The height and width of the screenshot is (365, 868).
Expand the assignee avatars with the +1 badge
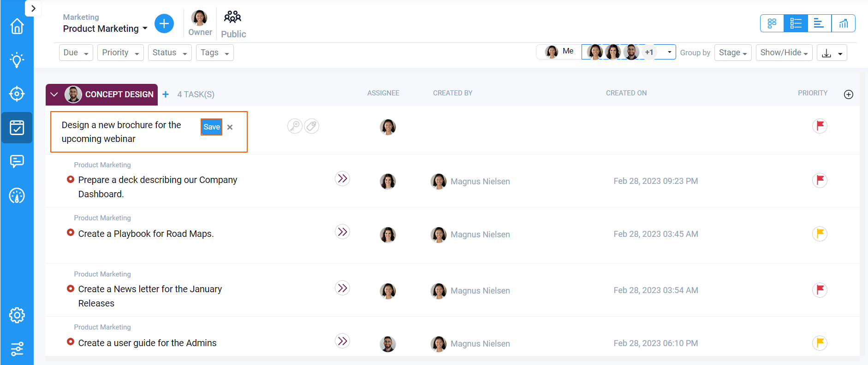(649, 52)
